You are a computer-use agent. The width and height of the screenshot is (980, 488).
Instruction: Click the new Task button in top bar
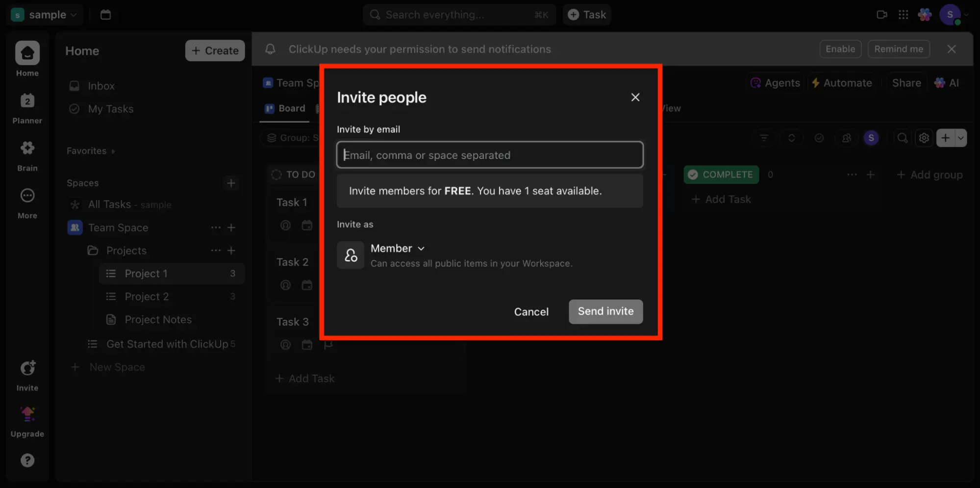587,15
